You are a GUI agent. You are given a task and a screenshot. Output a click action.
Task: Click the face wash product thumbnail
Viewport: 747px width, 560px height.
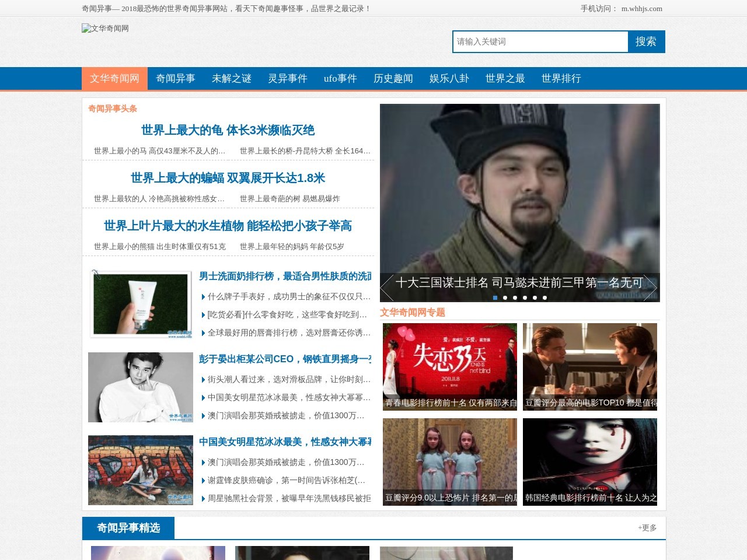point(141,303)
